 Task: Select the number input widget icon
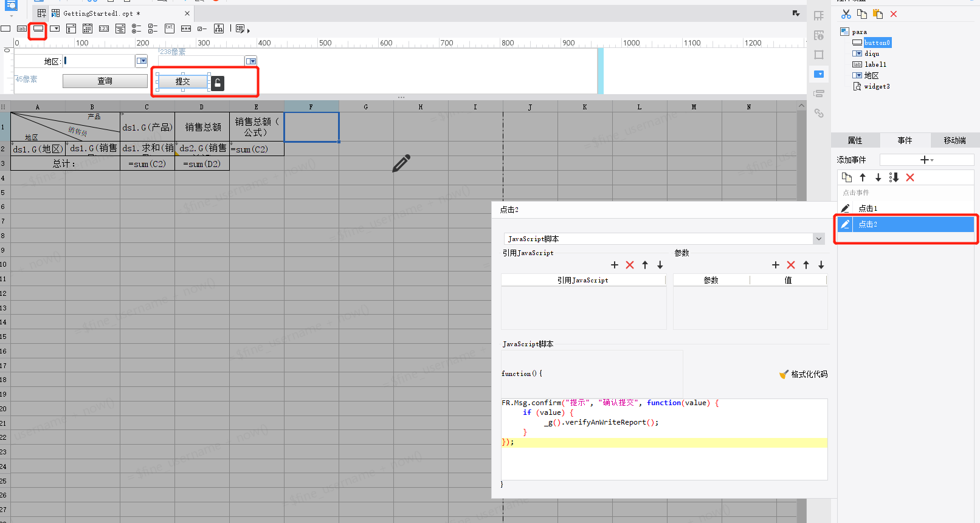click(x=104, y=29)
